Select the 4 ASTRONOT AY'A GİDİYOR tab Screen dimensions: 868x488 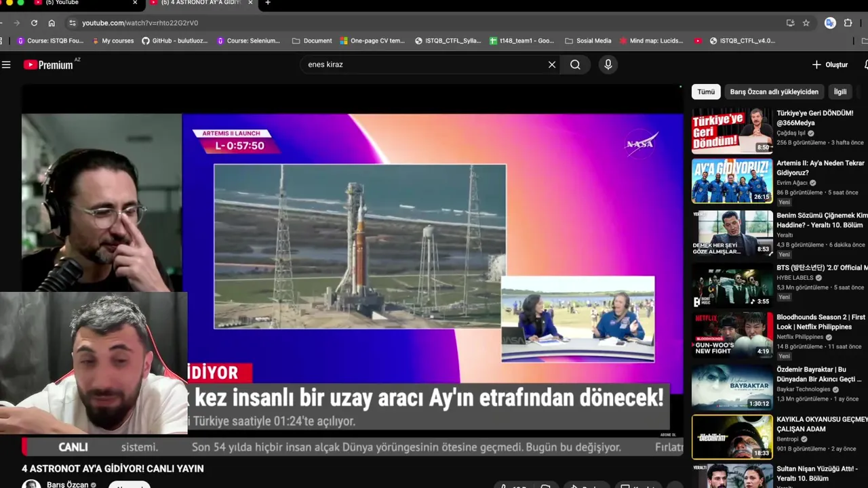(x=201, y=3)
